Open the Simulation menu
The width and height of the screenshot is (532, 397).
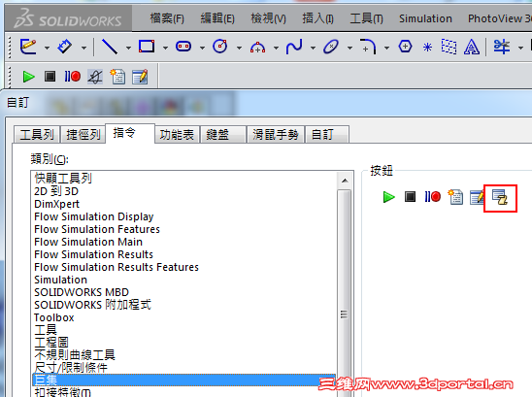(425, 18)
